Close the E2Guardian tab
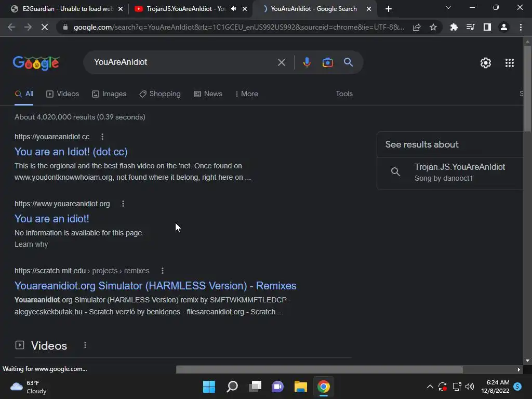Viewport: 532px width, 399px height. [121, 9]
